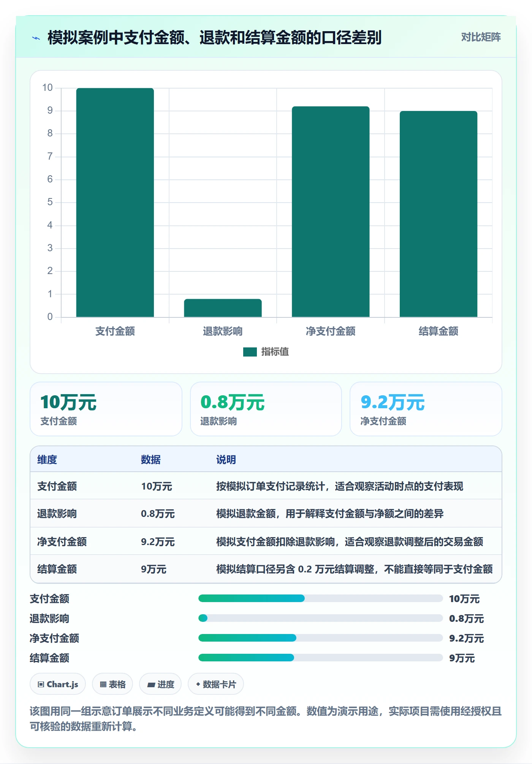Viewport: 532px width, 764px height.
Task: Click description starting 模拟退款金额
Action: tap(330, 514)
